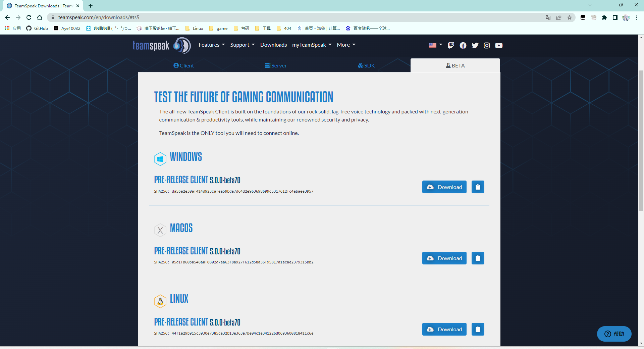644x349 pixels.
Task: Go forward using the browser forward arrow
Action: tap(18, 17)
